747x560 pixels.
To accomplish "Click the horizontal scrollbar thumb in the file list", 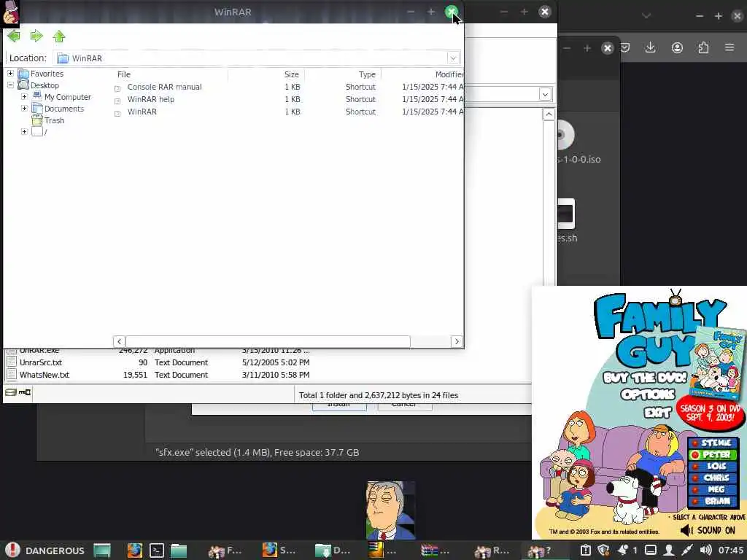I will click(268, 341).
